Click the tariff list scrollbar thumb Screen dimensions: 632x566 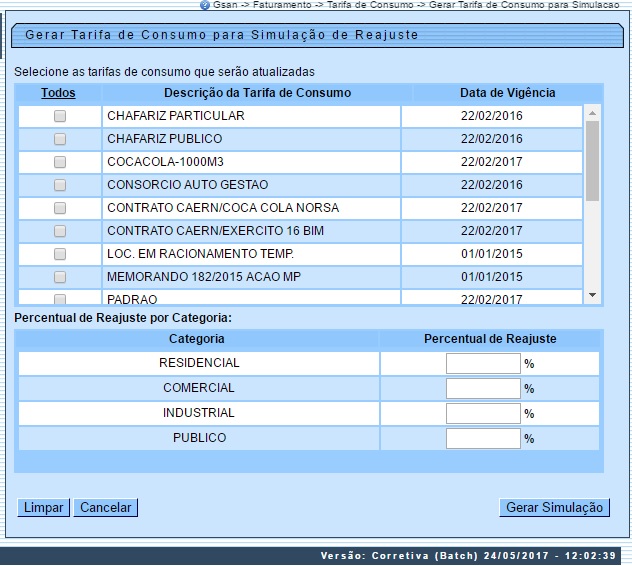pyautogui.click(x=592, y=160)
